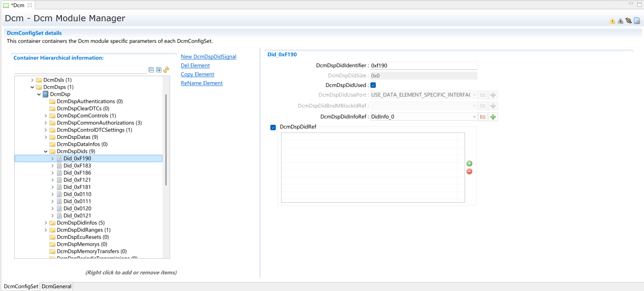644x291 pixels.
Task: Click the yellow refresh arrows icon above tree
Action: tap(166, 70)
